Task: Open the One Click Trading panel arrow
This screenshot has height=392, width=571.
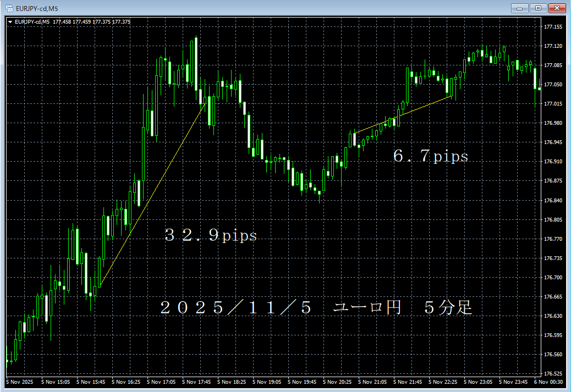Action: 9,21
